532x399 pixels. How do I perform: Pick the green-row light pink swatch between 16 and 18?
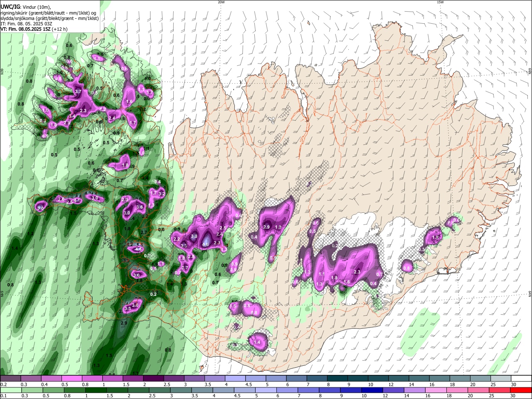pyautogui.click(x=436, y=390)
